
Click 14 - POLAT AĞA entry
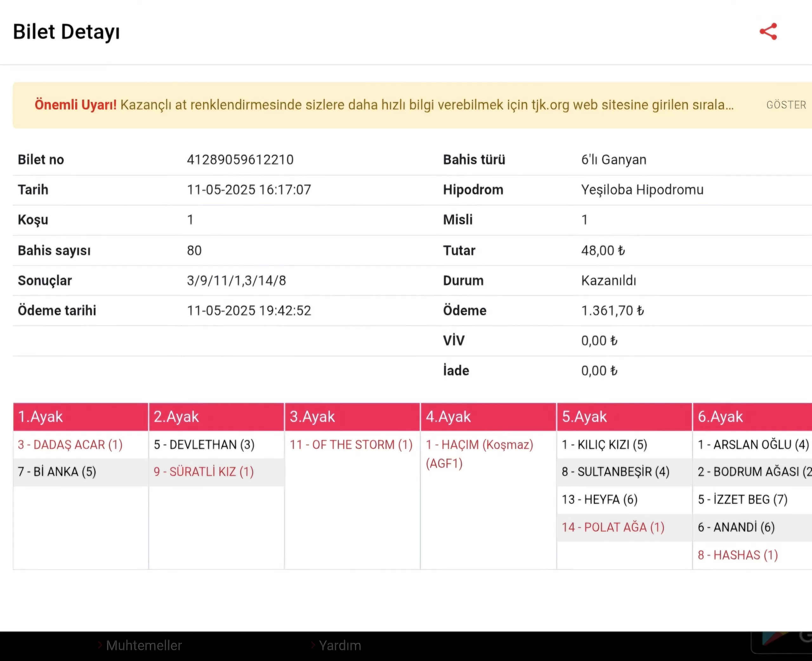click(613, 527)
